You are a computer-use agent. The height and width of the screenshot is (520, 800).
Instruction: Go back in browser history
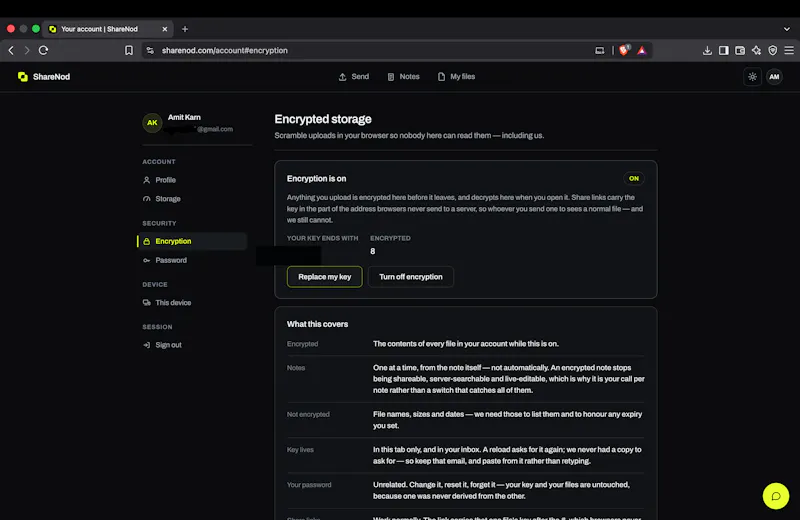point(11,51)
